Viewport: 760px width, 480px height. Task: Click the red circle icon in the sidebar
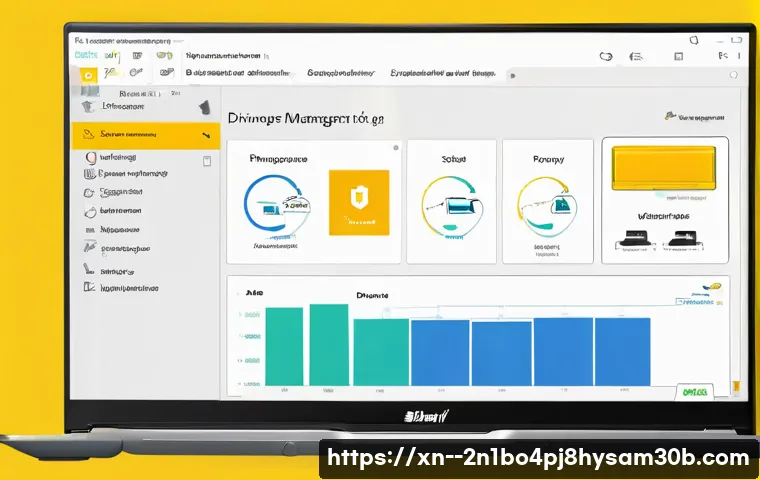pos(92,157)
